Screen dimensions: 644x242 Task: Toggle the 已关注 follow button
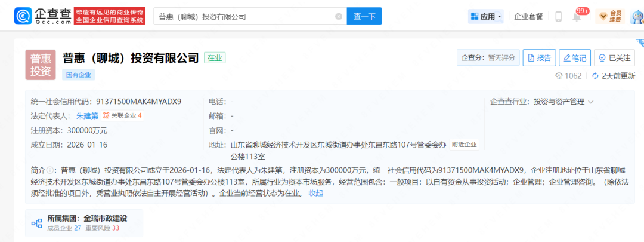point(615,57)
